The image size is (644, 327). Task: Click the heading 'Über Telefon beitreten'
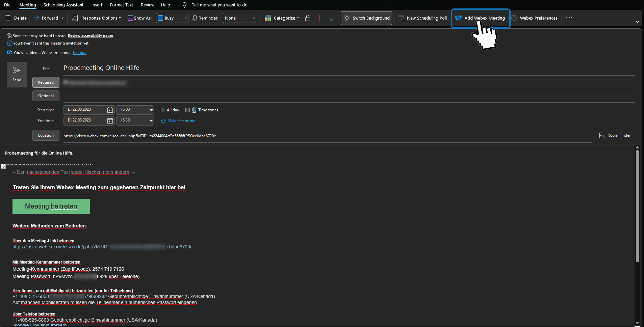pos(34,314)
